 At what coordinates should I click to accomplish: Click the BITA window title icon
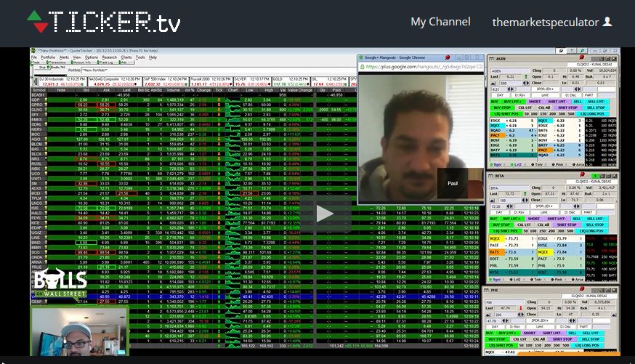pyautogui.click(x=491, y=176)
